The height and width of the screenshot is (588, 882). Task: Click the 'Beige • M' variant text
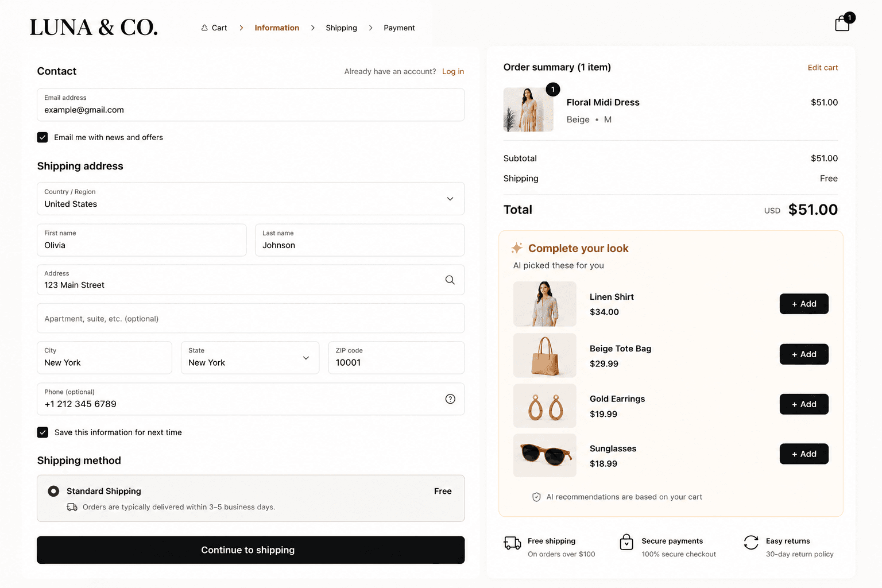[589, 119]
